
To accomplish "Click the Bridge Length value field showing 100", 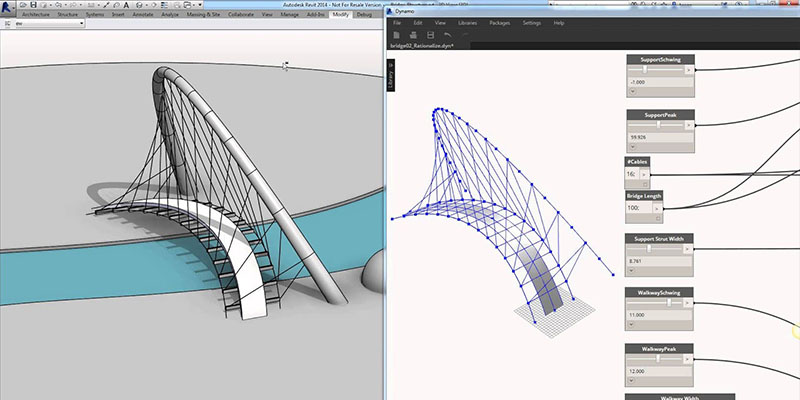I will (639, 208).
